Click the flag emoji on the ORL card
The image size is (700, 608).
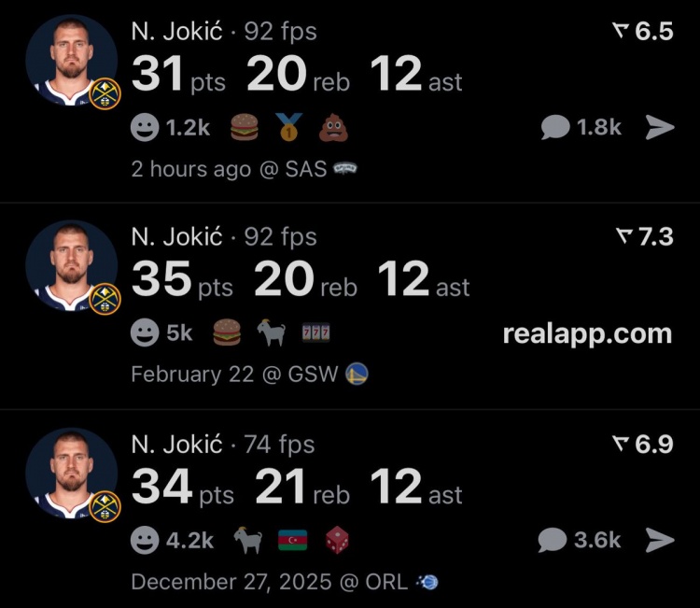(x=292, y=540)
